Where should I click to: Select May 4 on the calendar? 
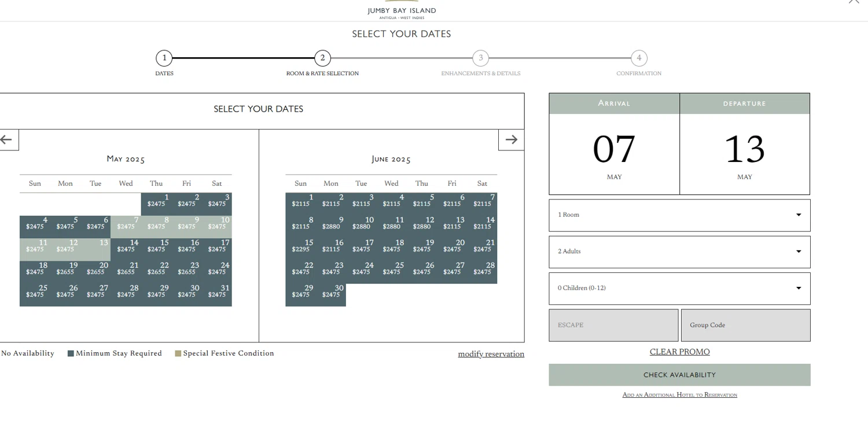[35, 227]
